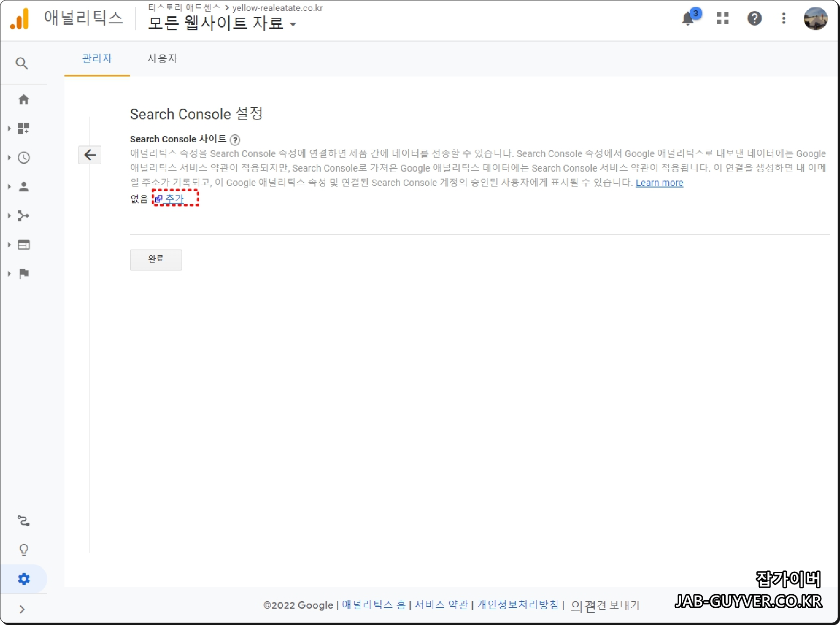Image resolution: width=840 pixels, height=625 pixels.
Task: Switch to the 사용자 tab
Action: pos(162,59)
